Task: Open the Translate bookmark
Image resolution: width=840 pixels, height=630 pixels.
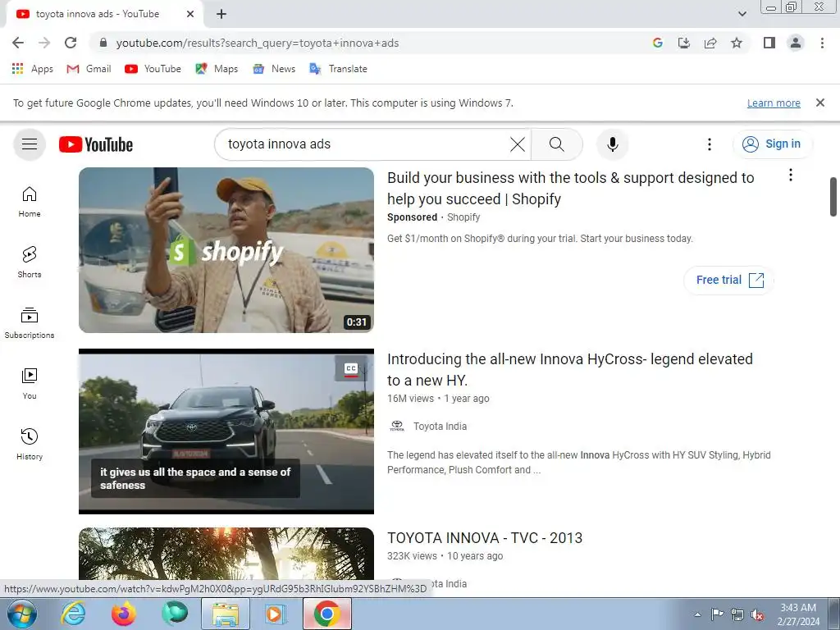Action: [338, 69]
